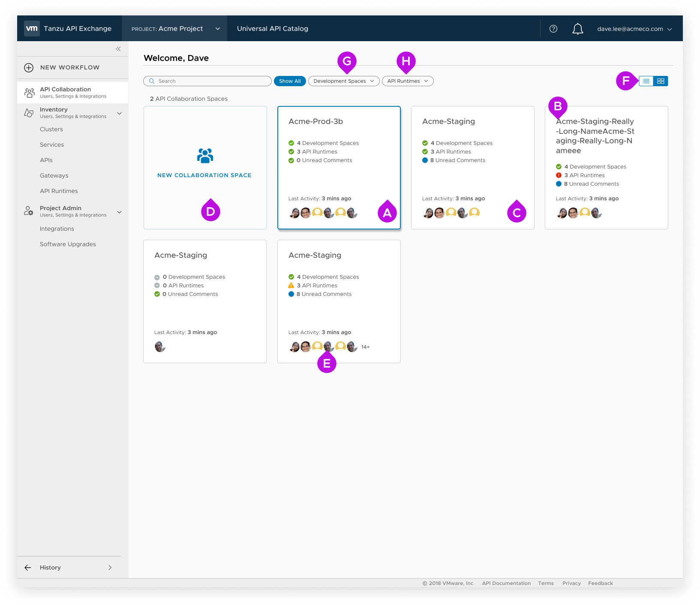
Task: Expand the History panel chevron
Action: [x=110, y=567]
